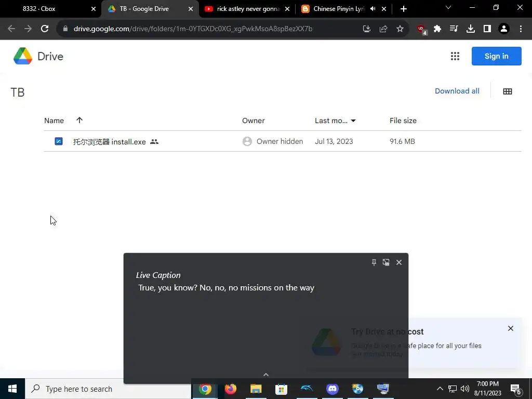Close the Live Caption overlay
The height and width of the screenshot is (399, 532).
(399, 262)
